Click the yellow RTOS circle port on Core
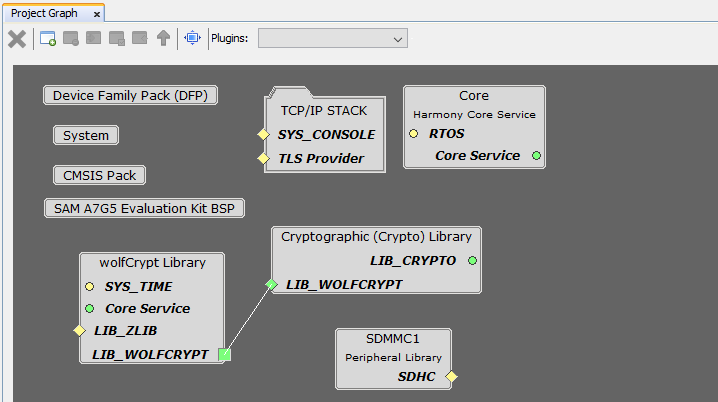 tap(413, 134)
